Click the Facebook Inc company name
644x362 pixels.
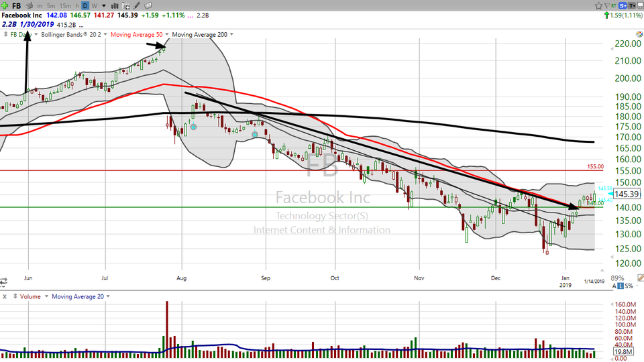(21, 15)
